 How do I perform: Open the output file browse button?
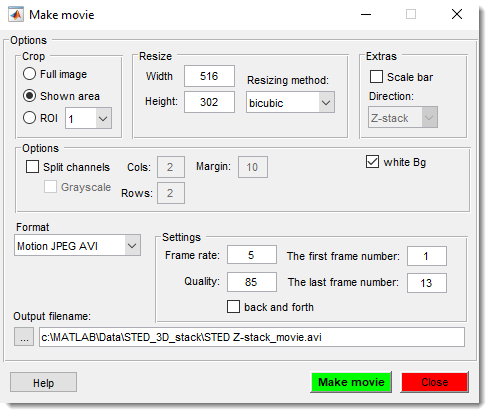coord(24,337)
